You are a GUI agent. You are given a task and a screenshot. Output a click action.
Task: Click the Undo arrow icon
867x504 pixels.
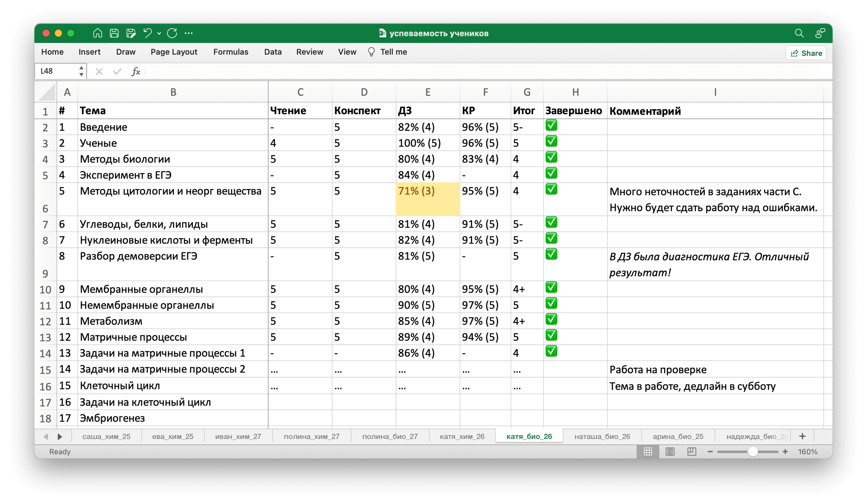(x=147, y=33)
